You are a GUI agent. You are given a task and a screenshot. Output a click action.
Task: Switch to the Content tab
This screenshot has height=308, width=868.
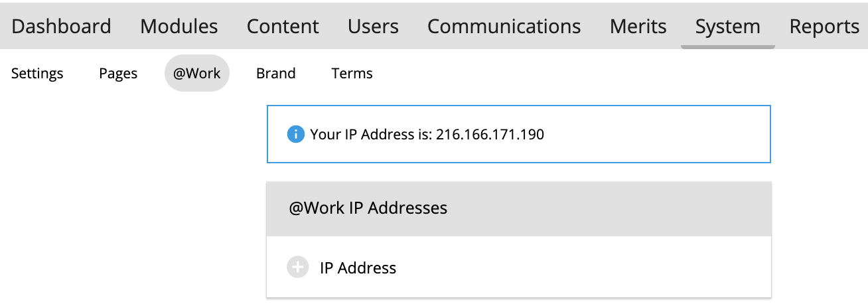point(283,27)
